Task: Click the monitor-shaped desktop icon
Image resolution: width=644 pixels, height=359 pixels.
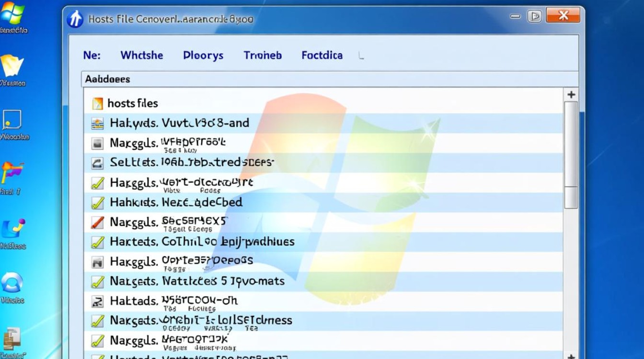Action: pos(12,120)
